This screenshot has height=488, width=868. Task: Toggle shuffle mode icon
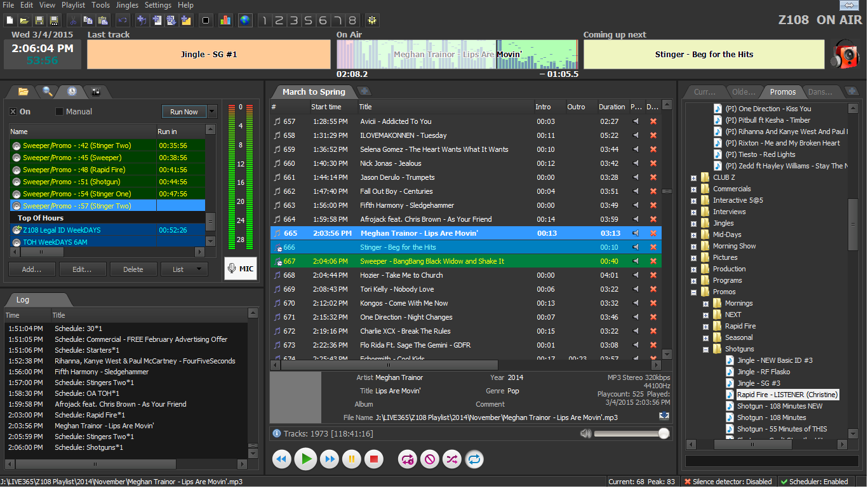[x=451, y=459]
